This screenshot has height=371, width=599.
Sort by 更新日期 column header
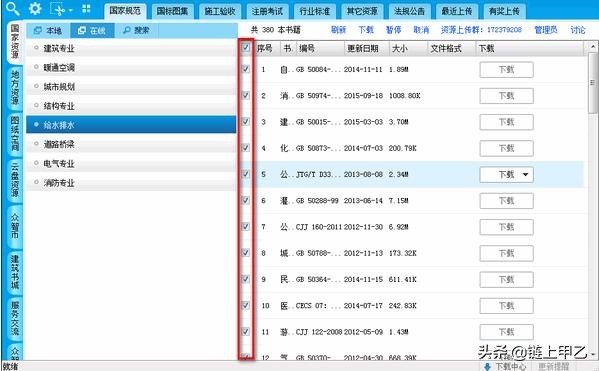[367, 48]
